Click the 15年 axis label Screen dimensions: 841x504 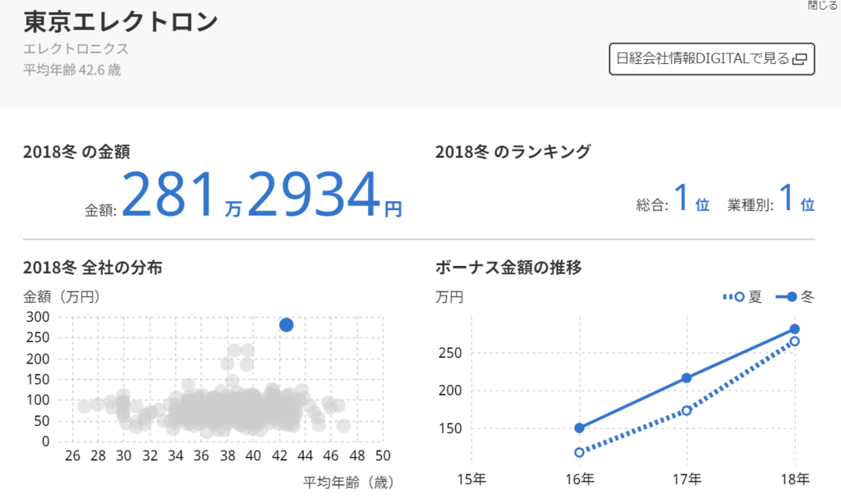point(471,479)
